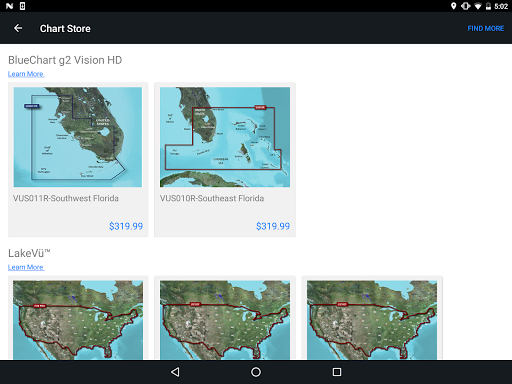Image resolution: width=512 pixels, height=384 pixels.
Task: Tap the Android home circle button
Action: point(256,372)
